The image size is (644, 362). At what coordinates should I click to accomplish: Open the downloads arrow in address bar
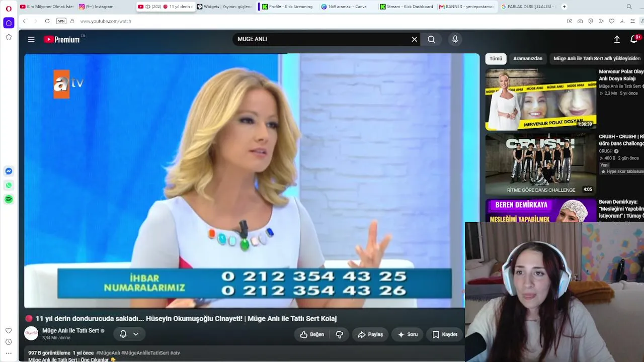(622, 21)
